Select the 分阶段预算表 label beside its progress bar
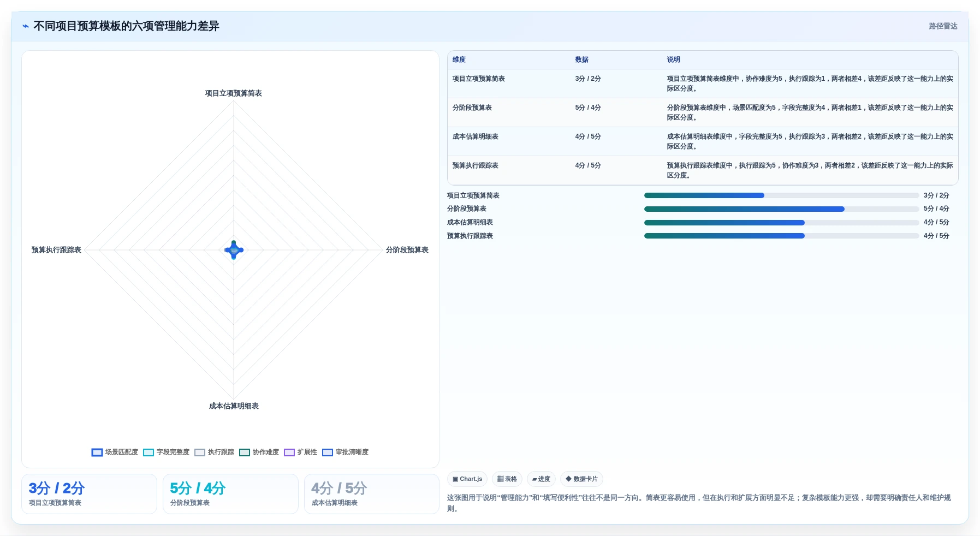The height and width of the screenshot is (536, 980). (467, 209)
